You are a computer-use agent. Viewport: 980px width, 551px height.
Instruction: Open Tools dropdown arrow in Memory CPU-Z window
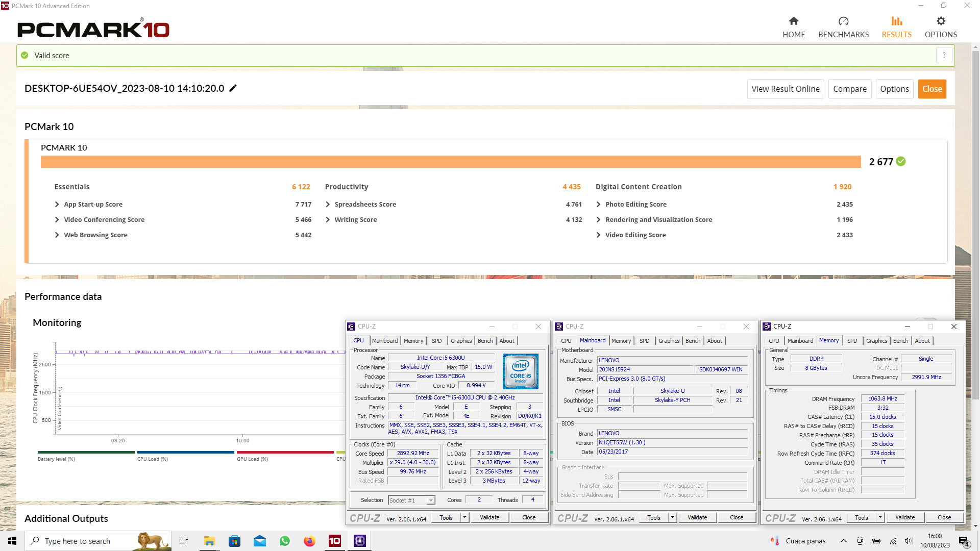(880, 517)
